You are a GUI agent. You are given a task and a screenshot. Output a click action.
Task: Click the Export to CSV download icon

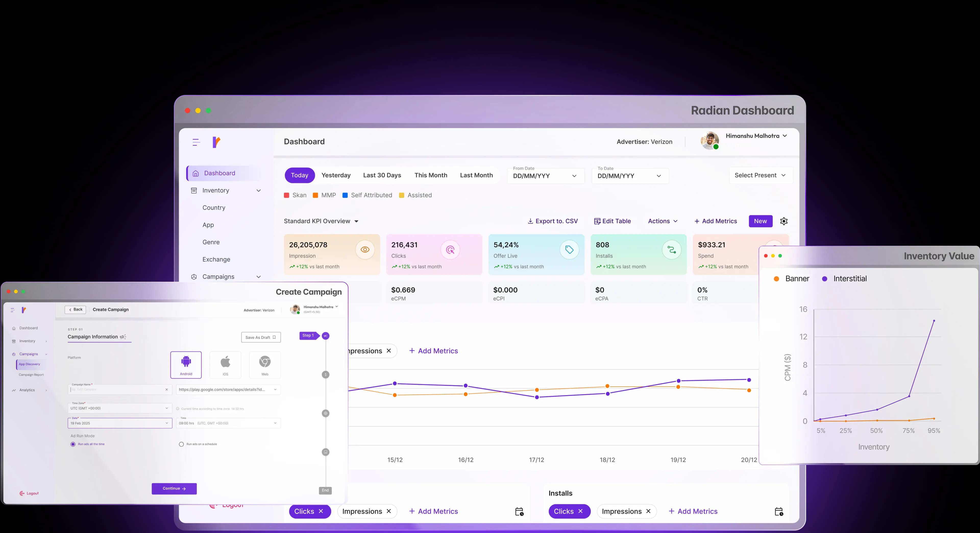click(530, 221)
